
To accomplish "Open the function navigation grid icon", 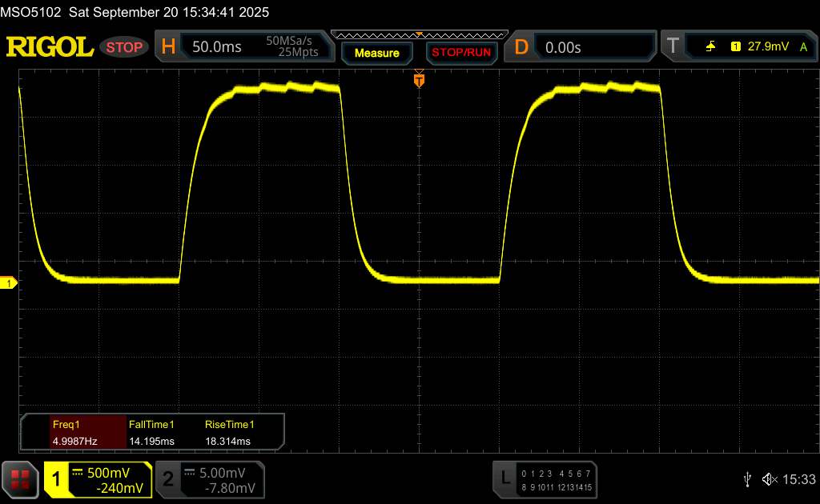I will [x=21, y=479].
